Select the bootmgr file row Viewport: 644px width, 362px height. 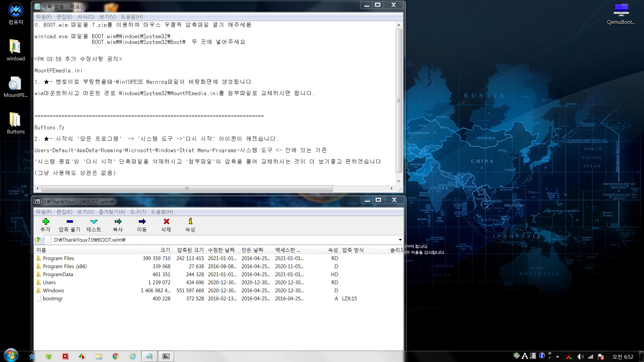point(218,298)
